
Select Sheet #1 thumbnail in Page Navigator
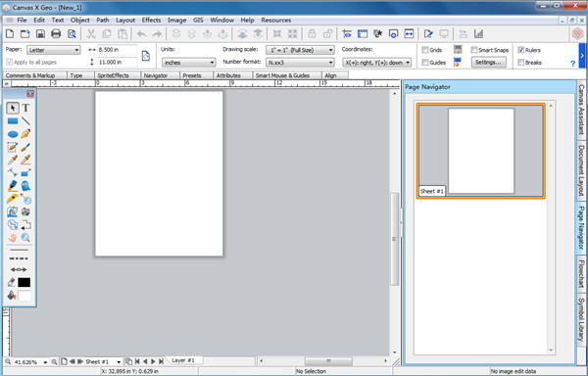pyautogui.click(x=481, y=151)
